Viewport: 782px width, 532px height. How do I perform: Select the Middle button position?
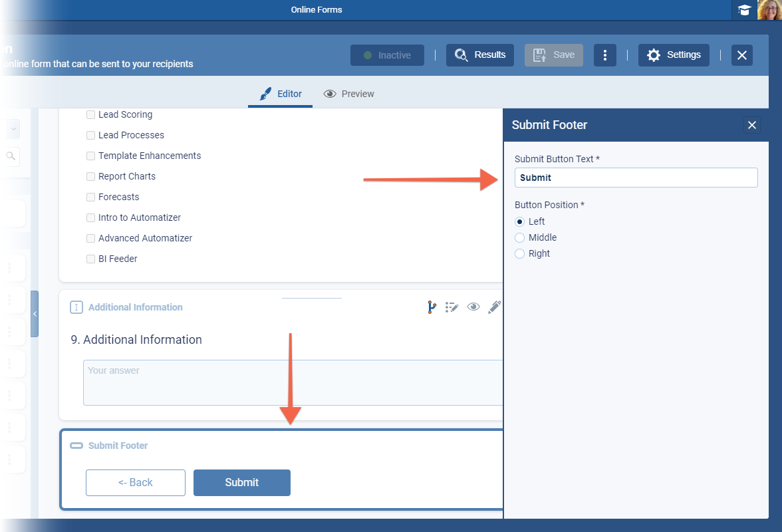520,237
